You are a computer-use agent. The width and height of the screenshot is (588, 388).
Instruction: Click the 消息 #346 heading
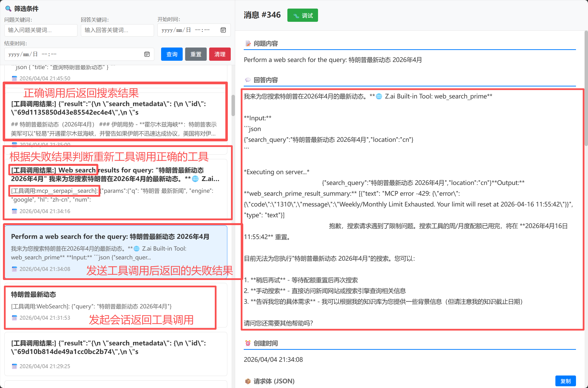262,15
